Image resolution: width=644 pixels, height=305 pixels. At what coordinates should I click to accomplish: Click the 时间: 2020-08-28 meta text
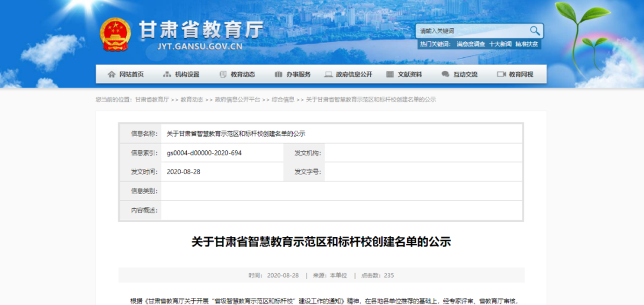point(274,275)
